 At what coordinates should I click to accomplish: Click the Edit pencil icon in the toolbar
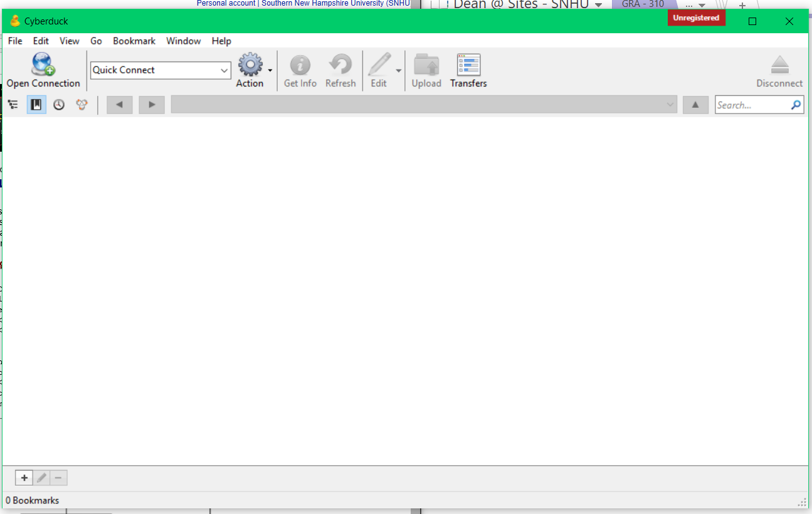point(379,65)
